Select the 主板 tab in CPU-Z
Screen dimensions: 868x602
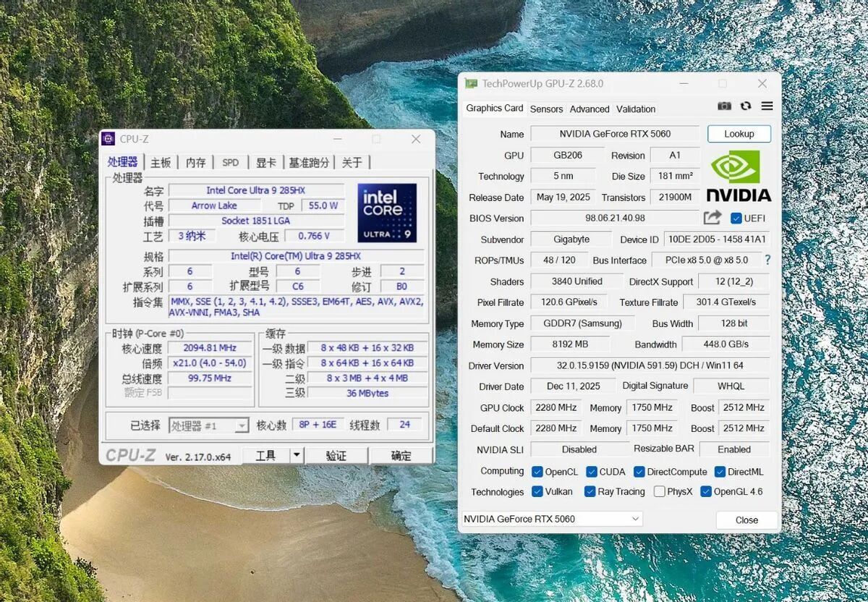click(x=161, y=163)
